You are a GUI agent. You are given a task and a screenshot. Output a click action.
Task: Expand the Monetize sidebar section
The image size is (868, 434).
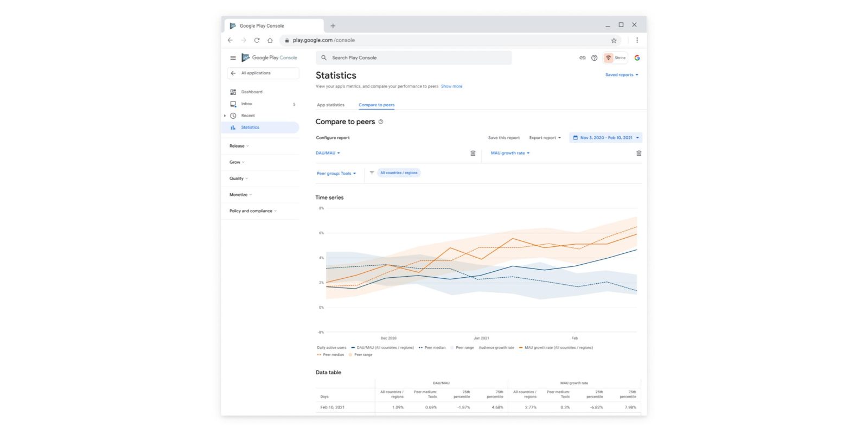tap(240, 195)
